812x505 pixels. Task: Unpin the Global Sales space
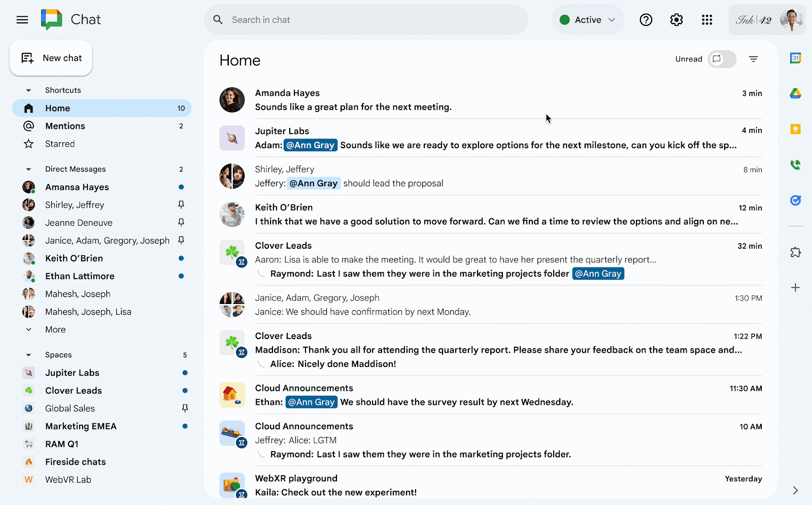pos(185,408)
